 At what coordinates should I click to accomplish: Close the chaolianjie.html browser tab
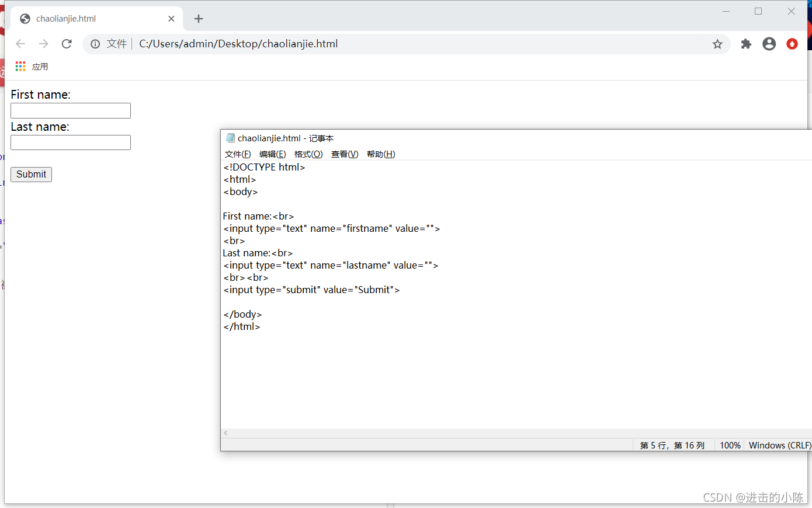[x=171, y=19]
